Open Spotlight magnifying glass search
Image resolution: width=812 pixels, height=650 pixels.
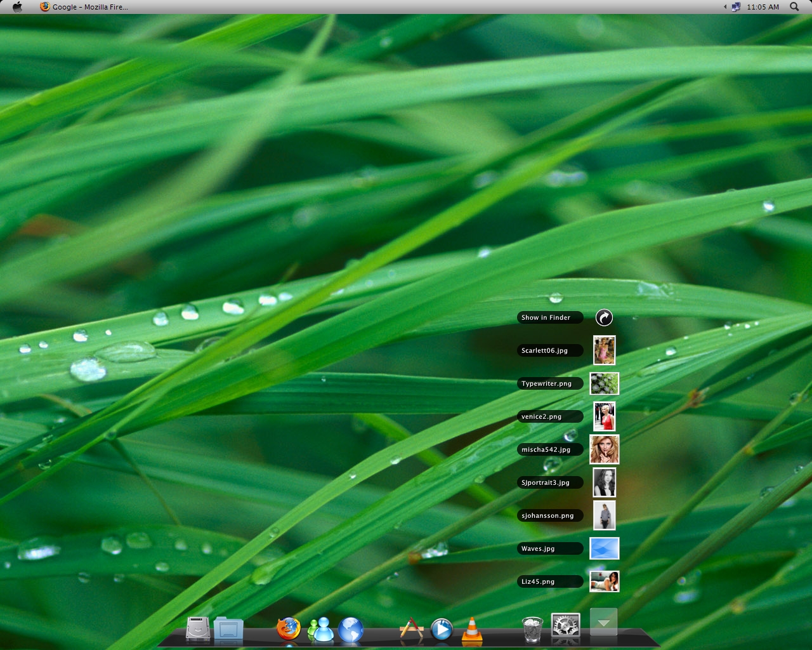[x=794, y=6]
